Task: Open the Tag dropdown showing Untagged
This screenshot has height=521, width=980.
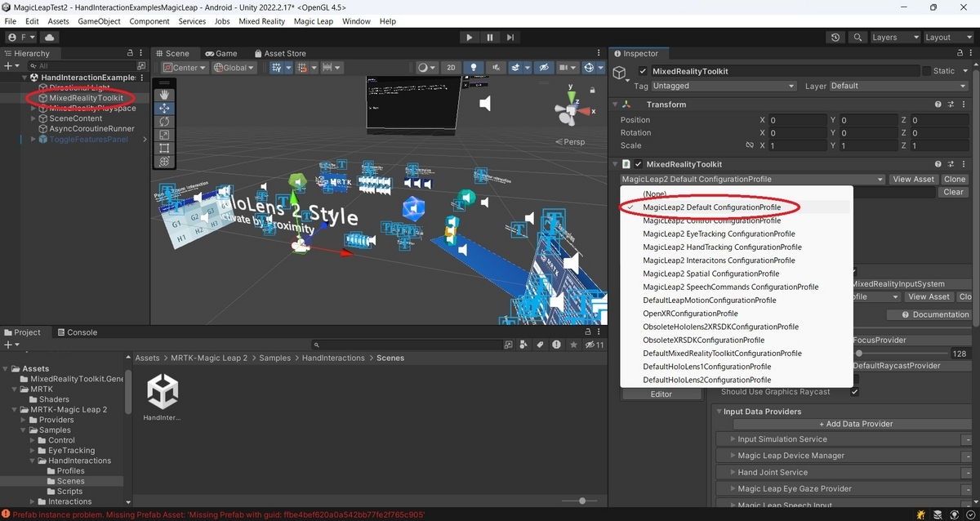Action: point(724,86)
